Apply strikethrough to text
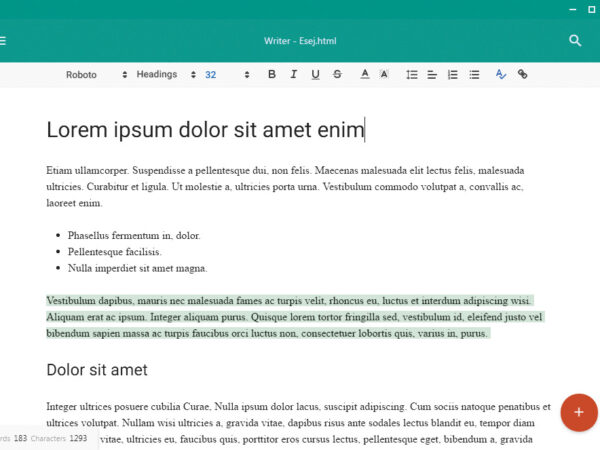 337,75
